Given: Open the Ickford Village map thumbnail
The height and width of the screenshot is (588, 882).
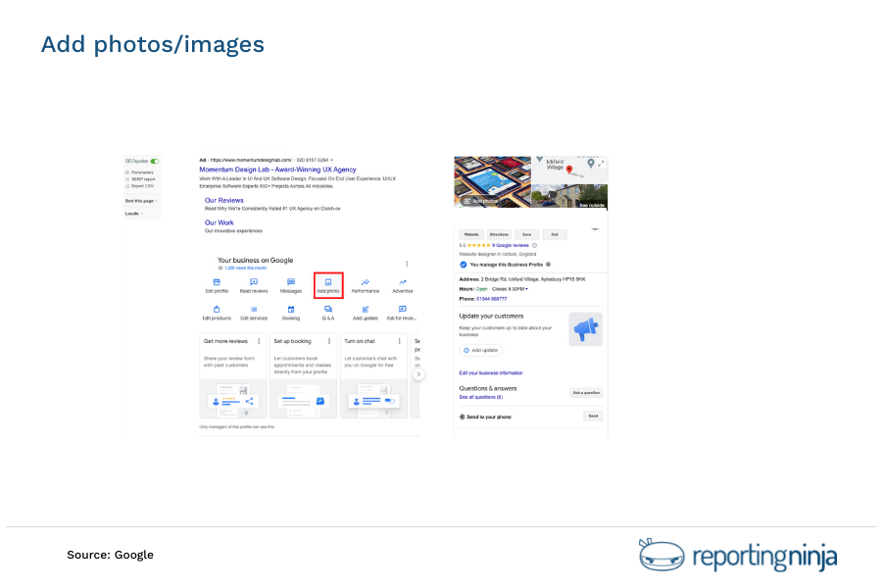Looking at the screenshot, I should (569, 171).
